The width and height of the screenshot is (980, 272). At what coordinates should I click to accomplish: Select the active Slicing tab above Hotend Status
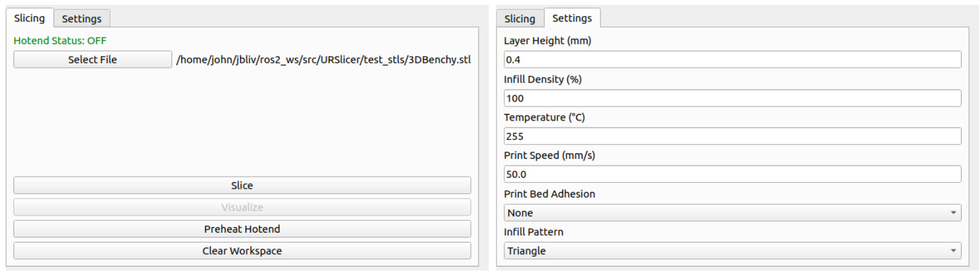coord(29,18)
